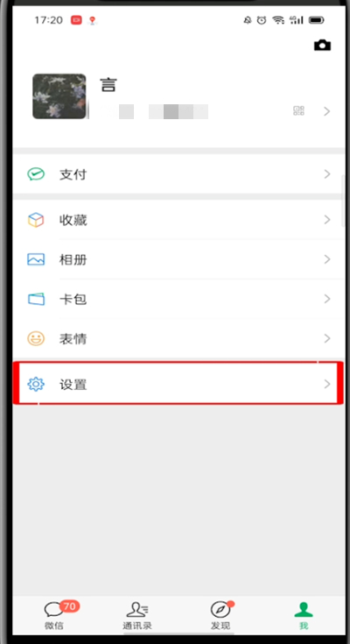The width and height of the screenshot is (350, 644).
Task: Switch to the 发现 discover tab
Action: coord(220,615)
